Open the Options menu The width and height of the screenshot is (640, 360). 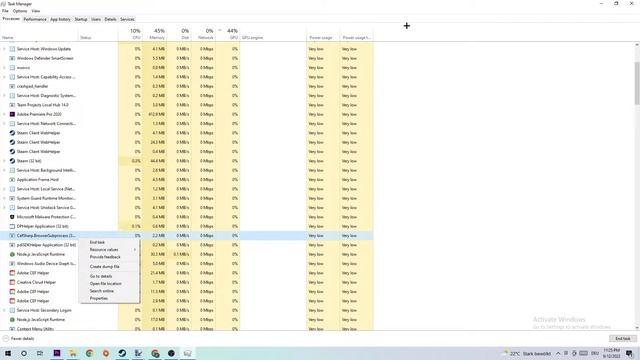coord(20,11)
